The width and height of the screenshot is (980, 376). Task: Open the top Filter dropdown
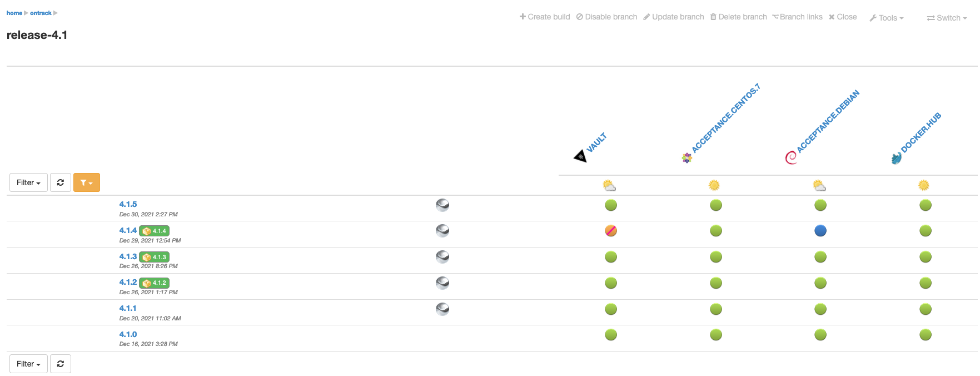pyautogui.click(x=28, y=182)
